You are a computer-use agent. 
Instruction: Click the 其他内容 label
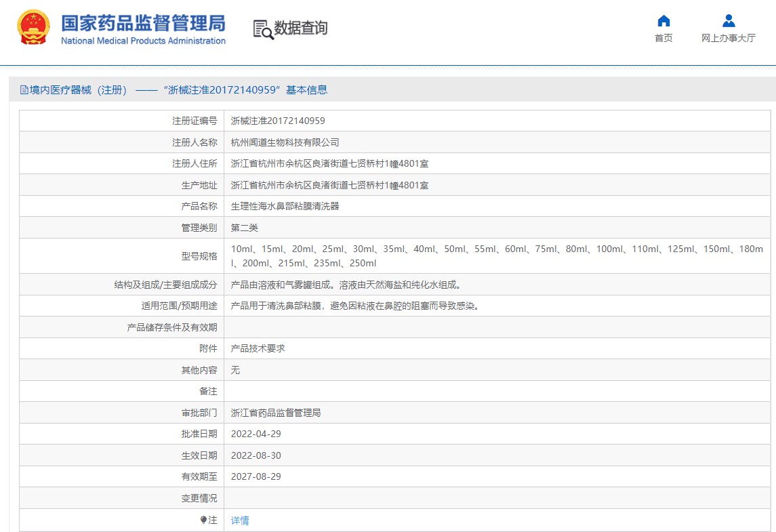click(199, 370)
